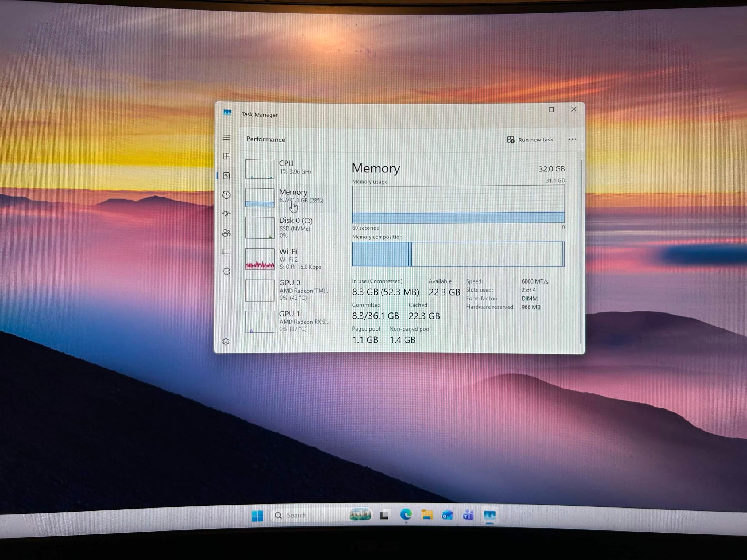Open the Details page icon
Image resolution: width=747 pixels, height=560 pixels.
227,252
